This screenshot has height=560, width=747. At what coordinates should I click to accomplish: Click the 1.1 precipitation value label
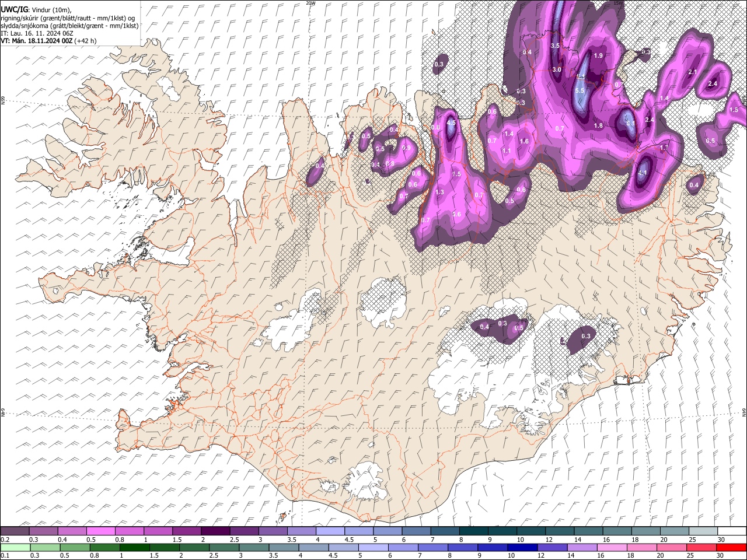[x=507, y=150]
